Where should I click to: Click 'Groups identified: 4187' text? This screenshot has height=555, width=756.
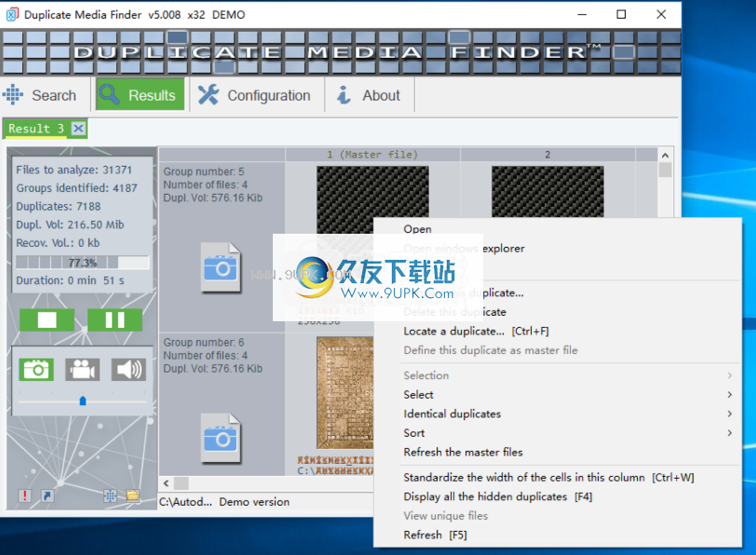(x=76, y=188)
